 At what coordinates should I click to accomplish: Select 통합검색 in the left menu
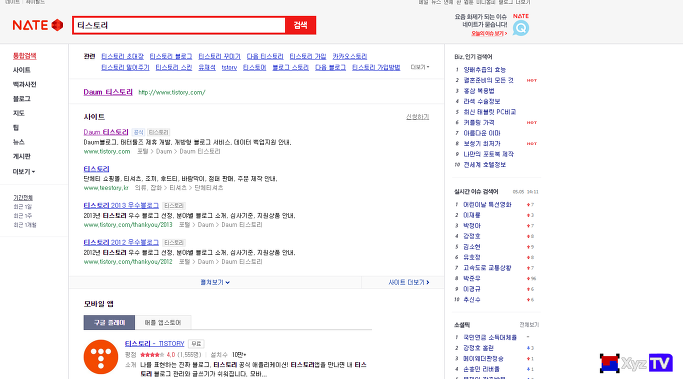pyautogui.click(x=25, y=56)
